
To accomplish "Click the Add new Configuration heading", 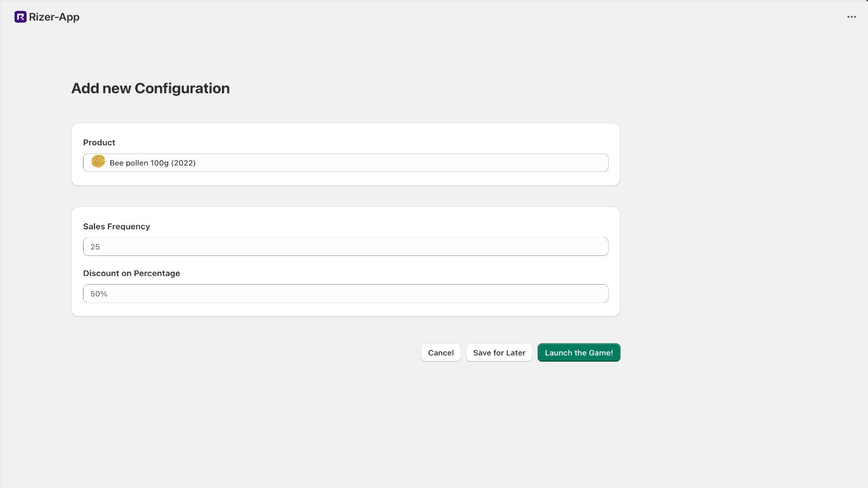I will 151,88.
